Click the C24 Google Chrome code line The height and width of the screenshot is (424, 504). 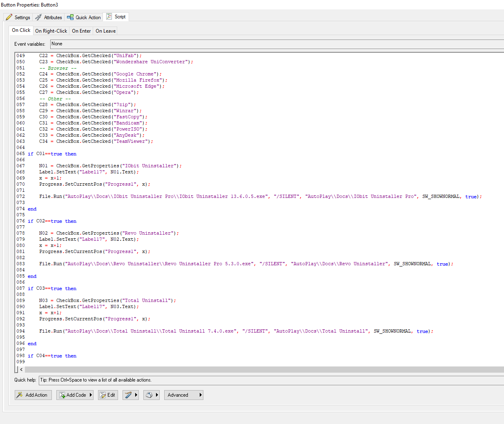(x=100, y=74)
